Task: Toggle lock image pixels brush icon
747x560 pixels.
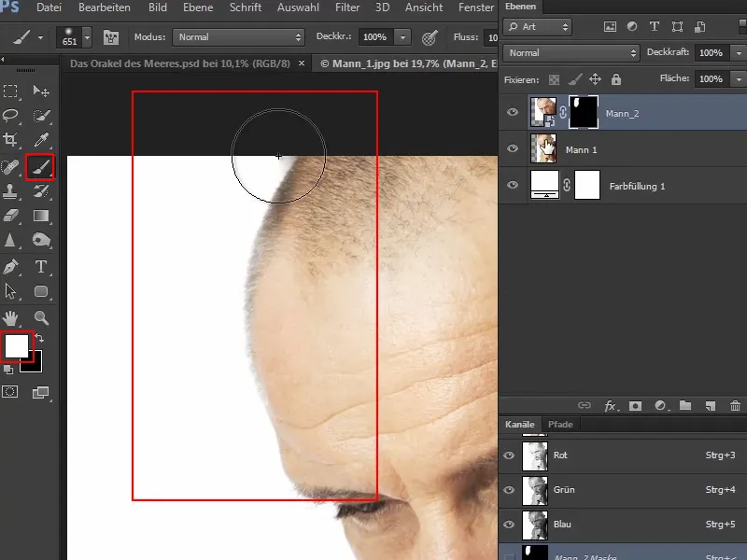Action: point(575,79)
